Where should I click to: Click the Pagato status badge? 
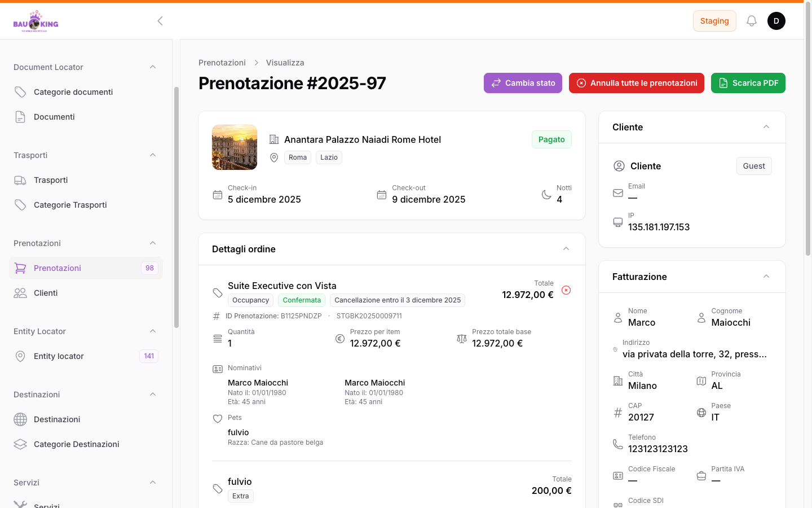pyautogui.click(x=551, y=139)
